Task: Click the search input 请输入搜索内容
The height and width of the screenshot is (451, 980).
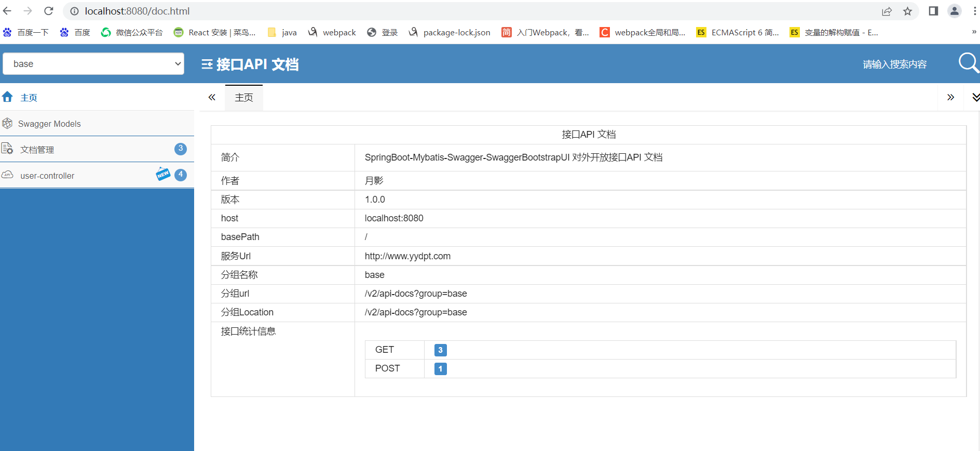Action: 894,64
